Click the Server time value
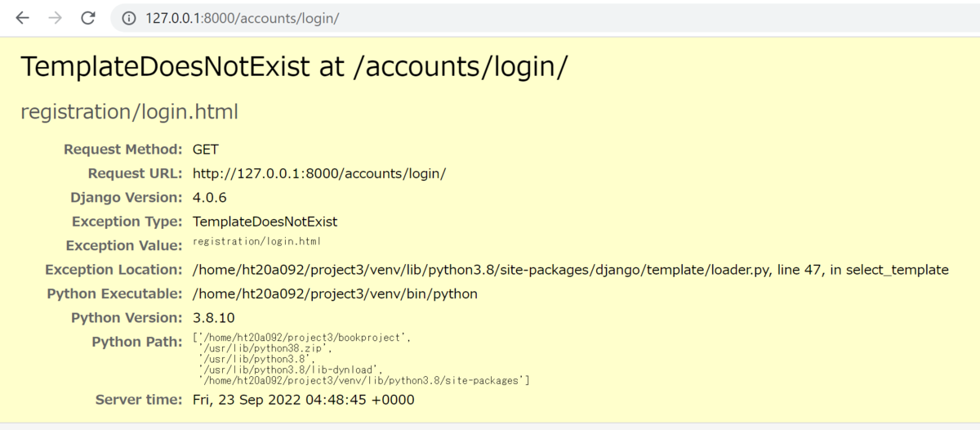 coord(304,400)
